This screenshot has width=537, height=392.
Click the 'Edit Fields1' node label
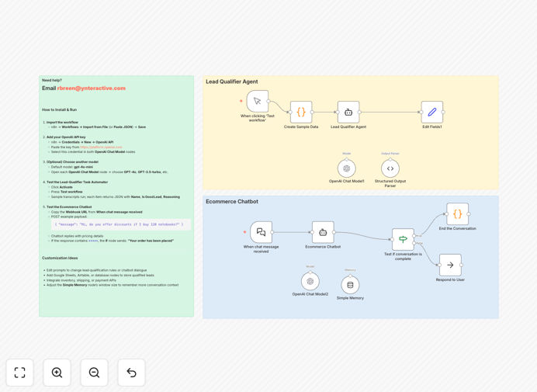coord(432,127)
